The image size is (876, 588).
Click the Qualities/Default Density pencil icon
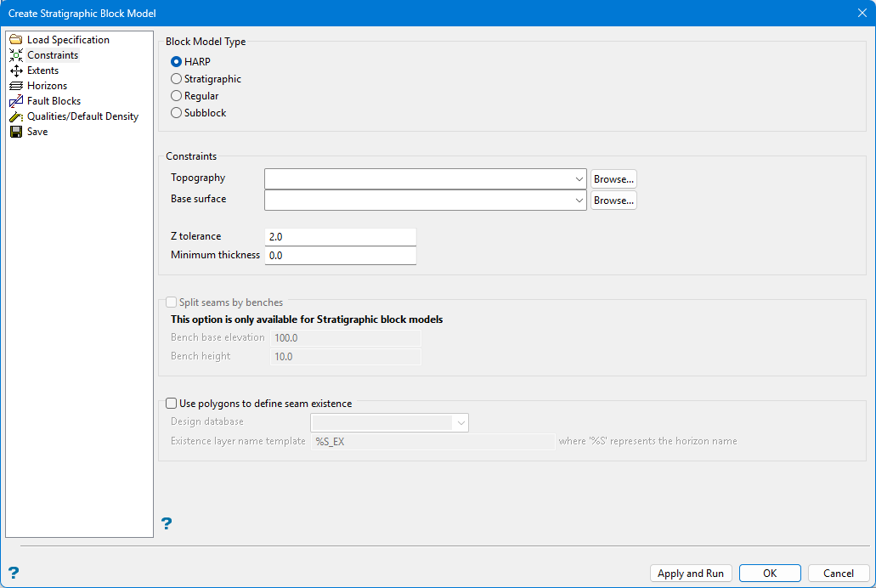16,116
